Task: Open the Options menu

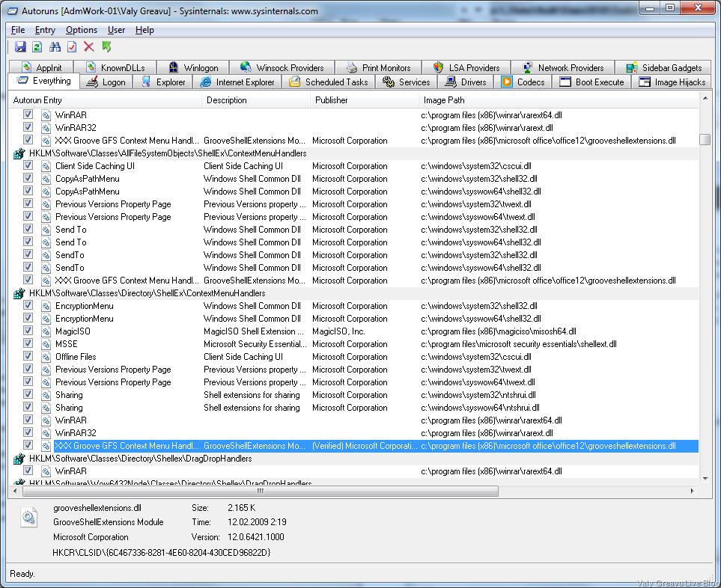Action: [81, 30]
